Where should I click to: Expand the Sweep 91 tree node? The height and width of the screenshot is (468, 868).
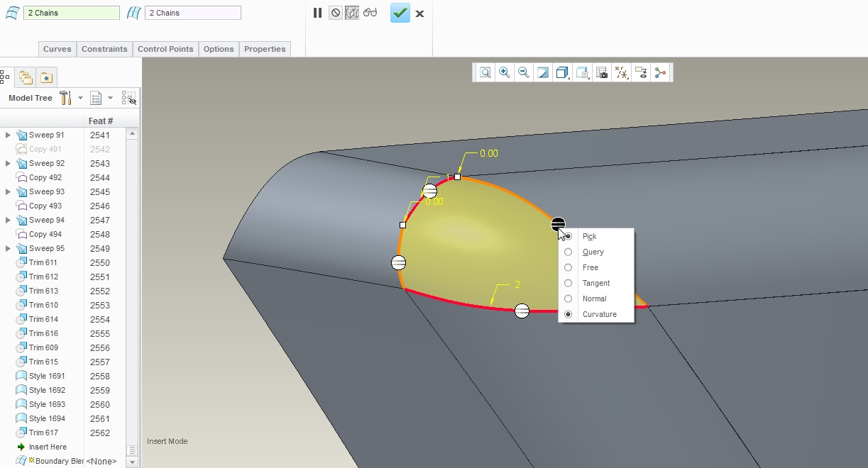pos(9,135)
